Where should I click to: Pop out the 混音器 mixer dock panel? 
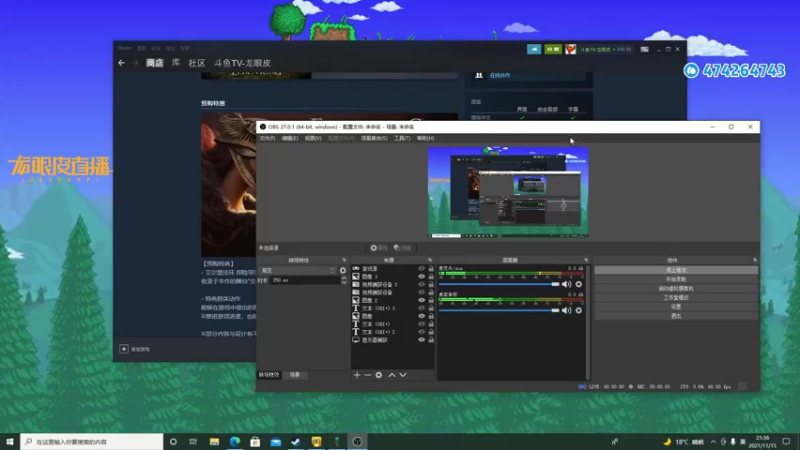tap(586, 260)
